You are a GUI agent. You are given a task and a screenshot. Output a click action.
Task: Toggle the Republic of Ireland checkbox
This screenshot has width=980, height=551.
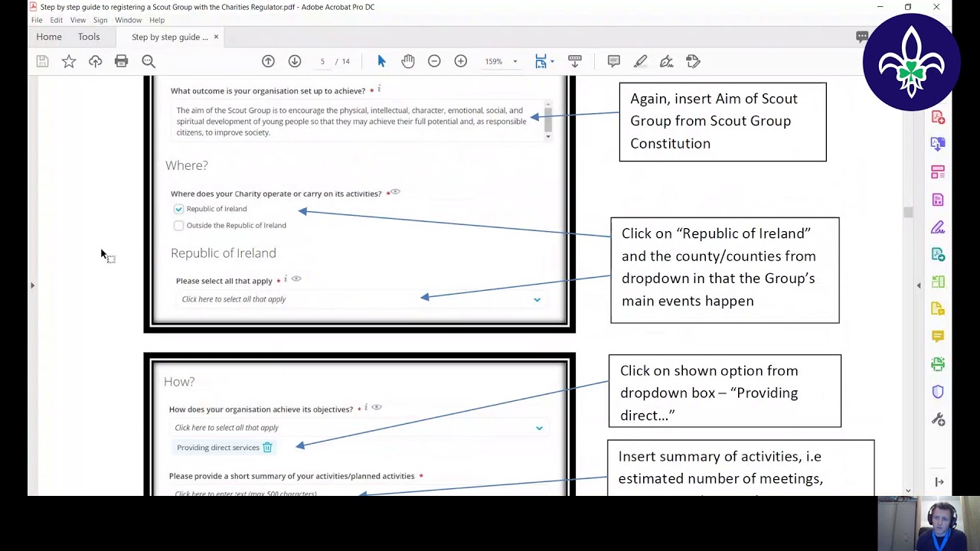point(178,209)
